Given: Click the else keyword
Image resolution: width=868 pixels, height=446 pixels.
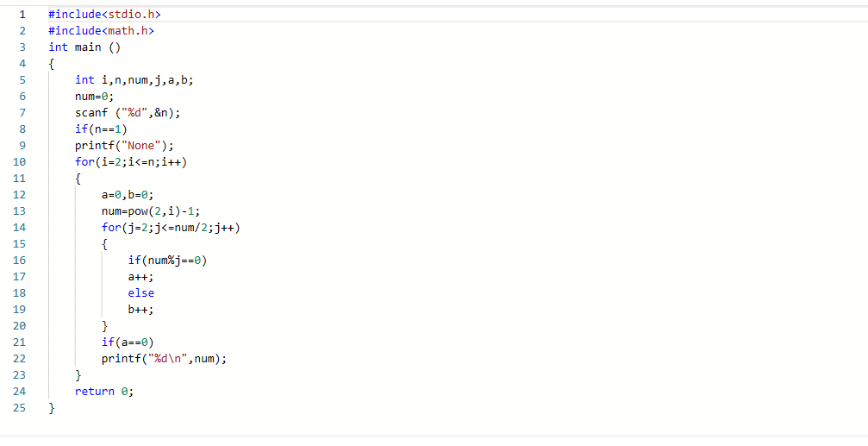Looking at the screenshot, I should coord(141,293).
